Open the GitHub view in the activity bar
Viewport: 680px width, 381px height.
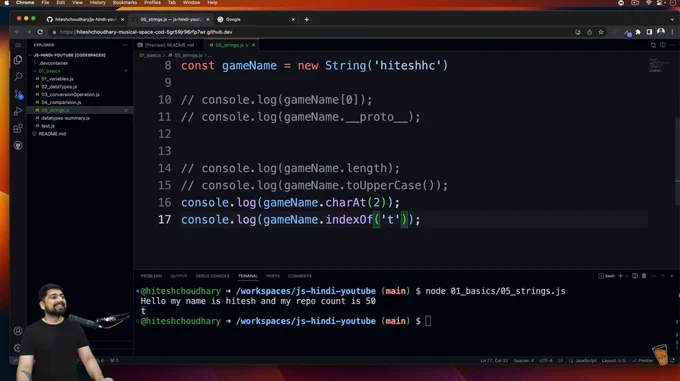pos(18,146)
